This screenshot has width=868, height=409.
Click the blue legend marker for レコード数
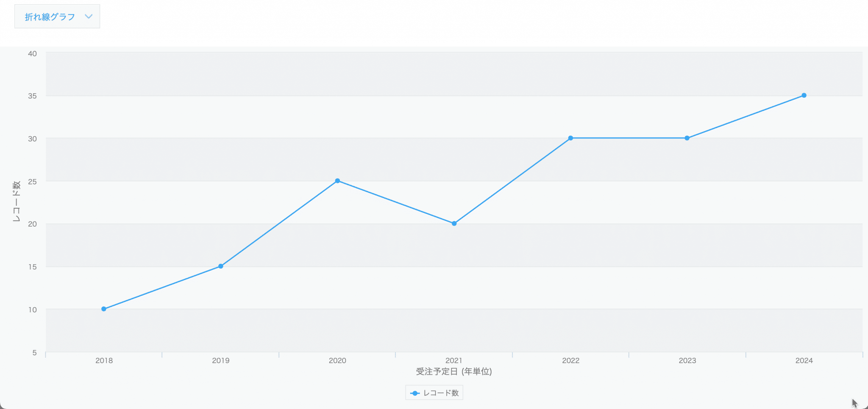point(415,393)
